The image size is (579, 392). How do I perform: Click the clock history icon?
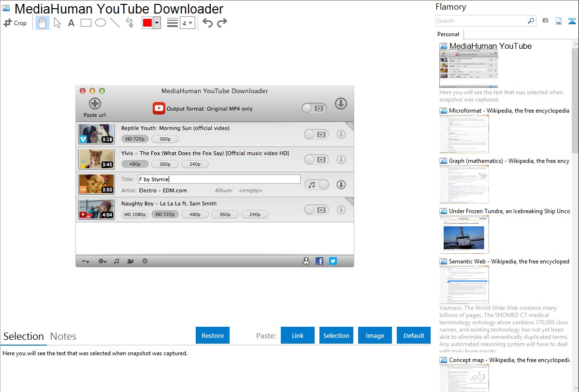145,261
